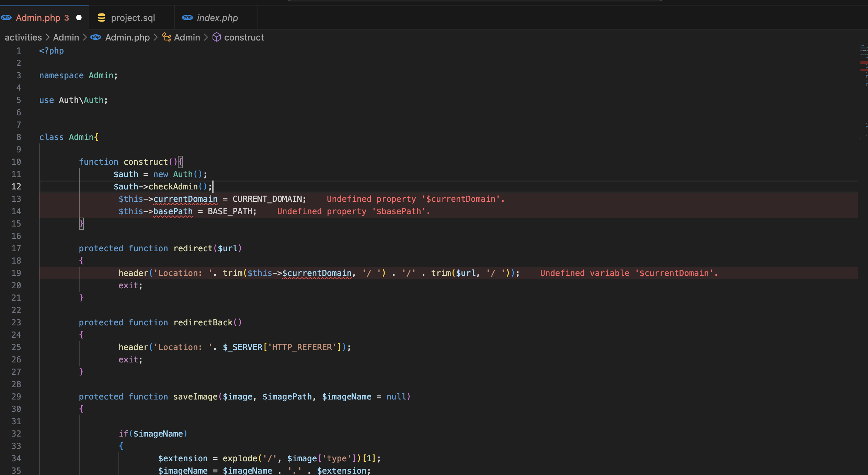Select the 'construct' breadcrumb item
The image size is (868, 475).
click(244, 37)
